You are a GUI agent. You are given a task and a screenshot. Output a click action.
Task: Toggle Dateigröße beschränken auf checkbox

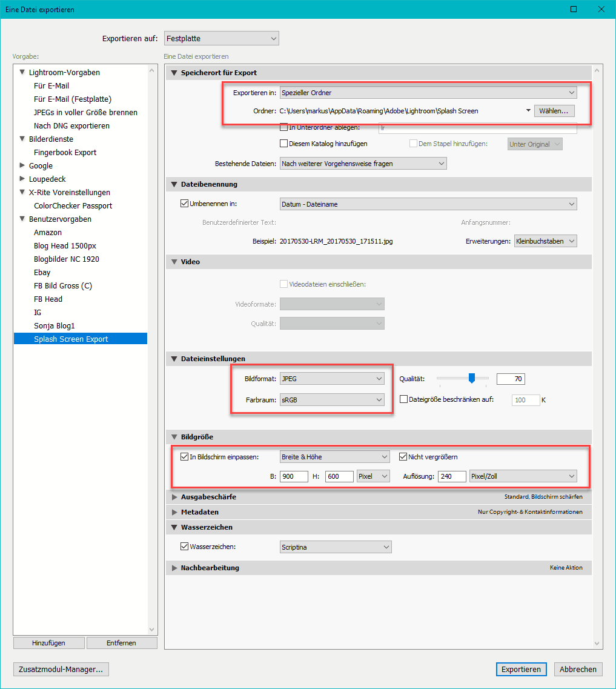(x=404, y=399)
